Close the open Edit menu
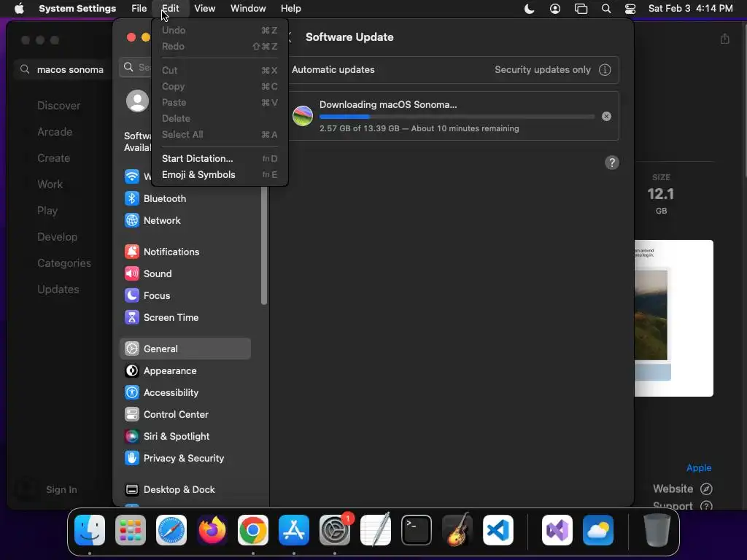 [x=171, y=9]
